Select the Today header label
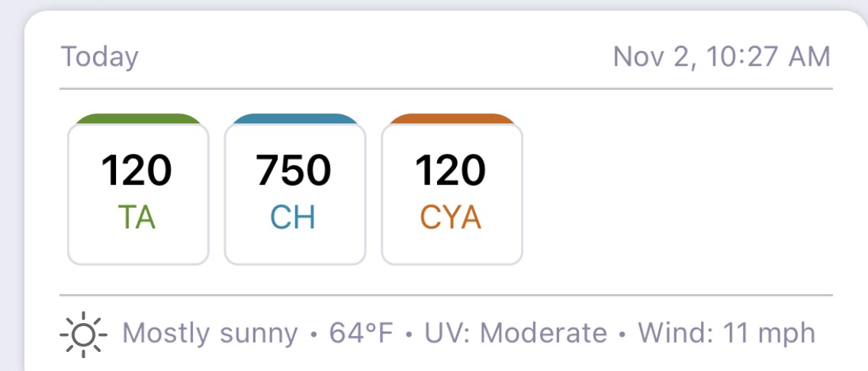The width and height of the screenshot is (868, 371). 100,57
